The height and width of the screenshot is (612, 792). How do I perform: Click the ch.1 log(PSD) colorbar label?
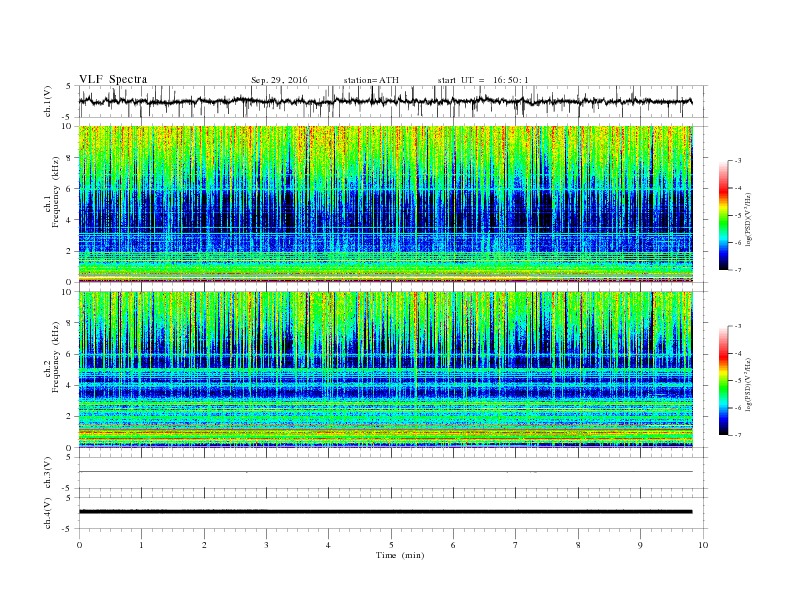click(749, 220)
